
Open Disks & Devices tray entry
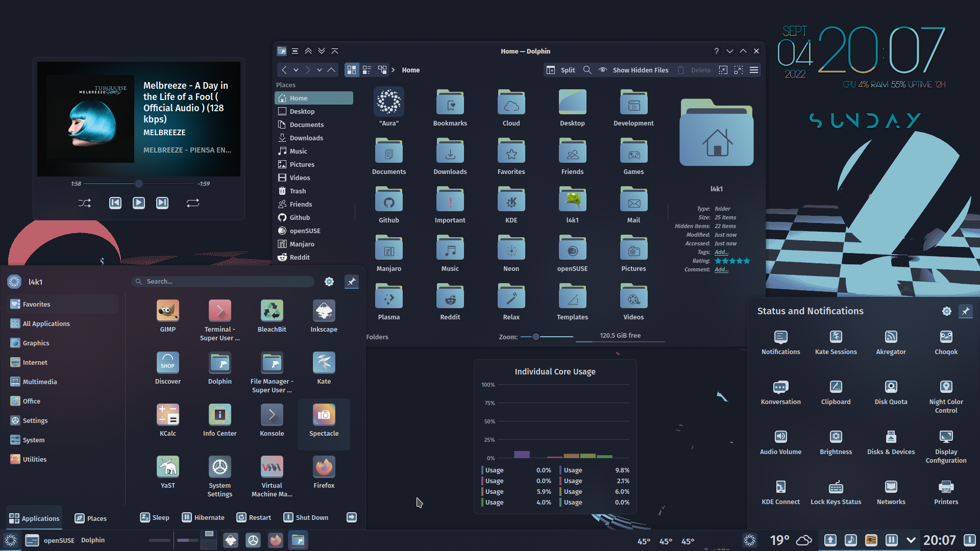[891, 443]
